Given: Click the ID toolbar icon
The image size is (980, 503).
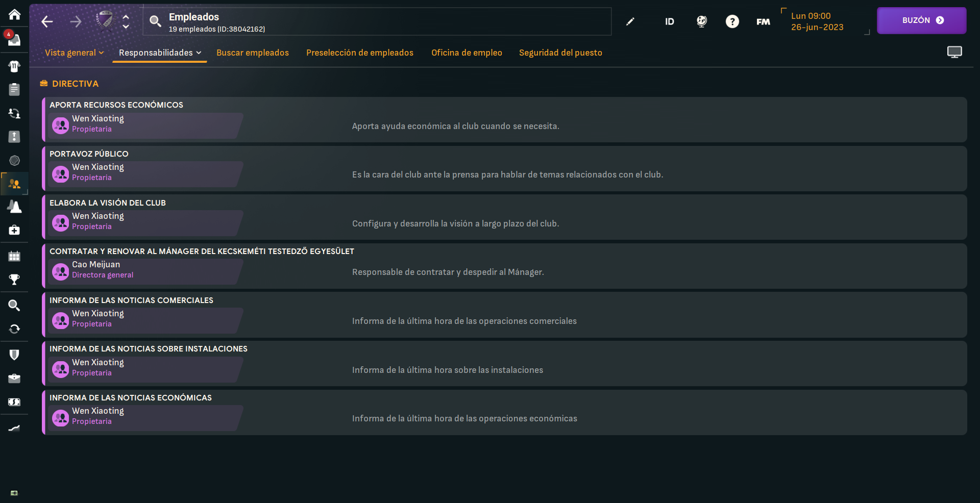Looking at the screenshot, I should click(x=670, y=21).
